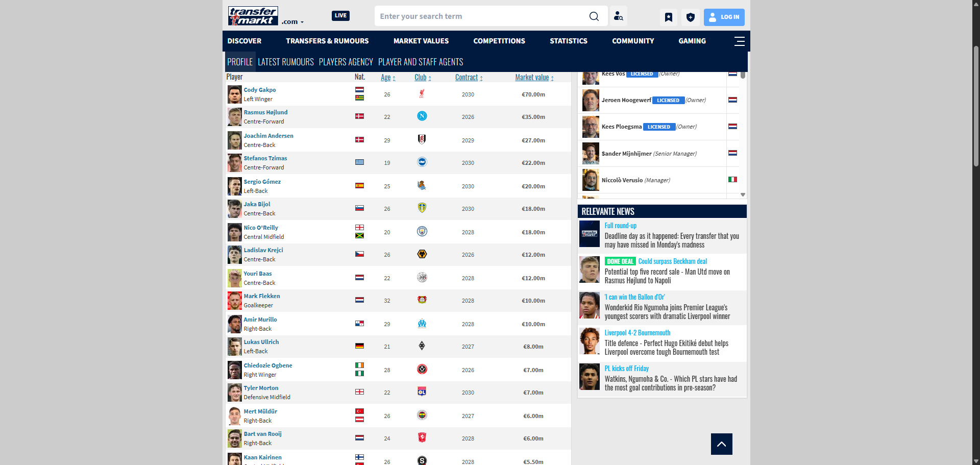980x465 pixels.
Task: Click Marseille crest in Murillo row
Action: click(x=422, y=323)
